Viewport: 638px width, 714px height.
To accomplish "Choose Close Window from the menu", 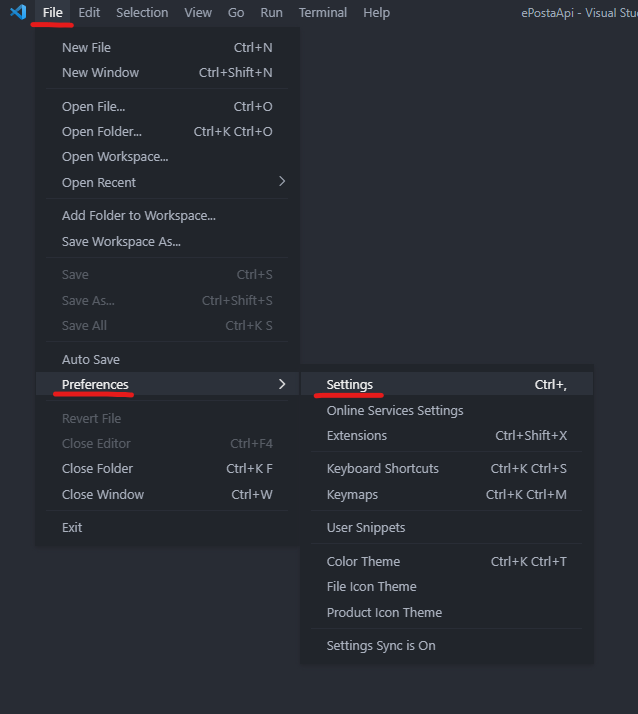I will [167, 495].
